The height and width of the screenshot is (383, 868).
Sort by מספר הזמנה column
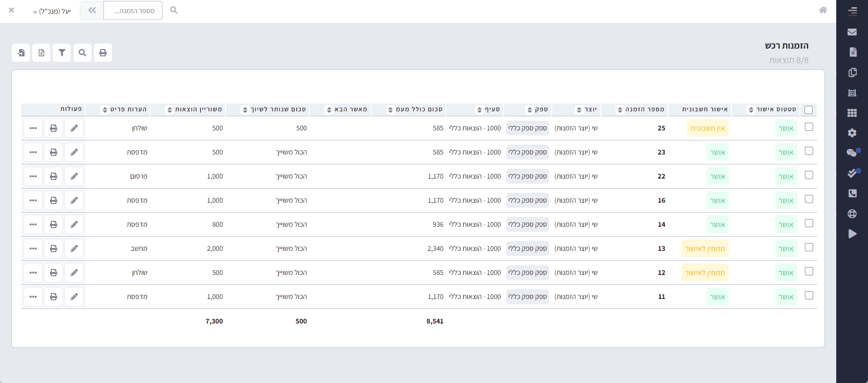(640, 109)
